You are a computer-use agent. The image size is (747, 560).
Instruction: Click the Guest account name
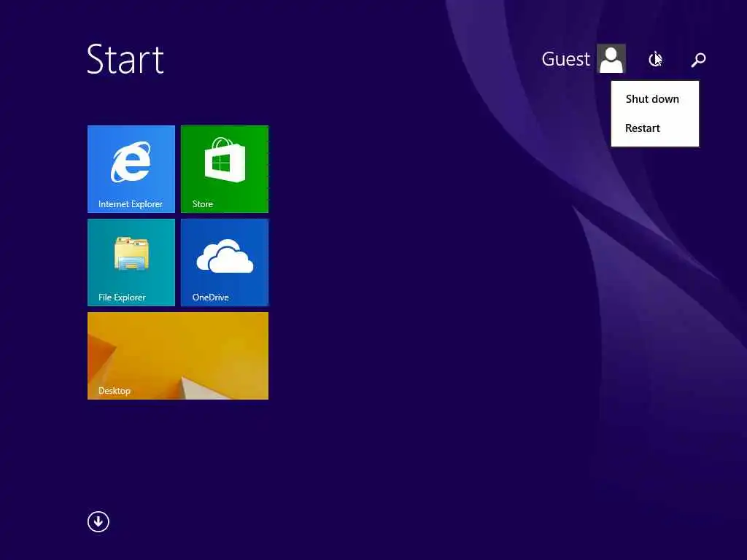coord(565,59)
